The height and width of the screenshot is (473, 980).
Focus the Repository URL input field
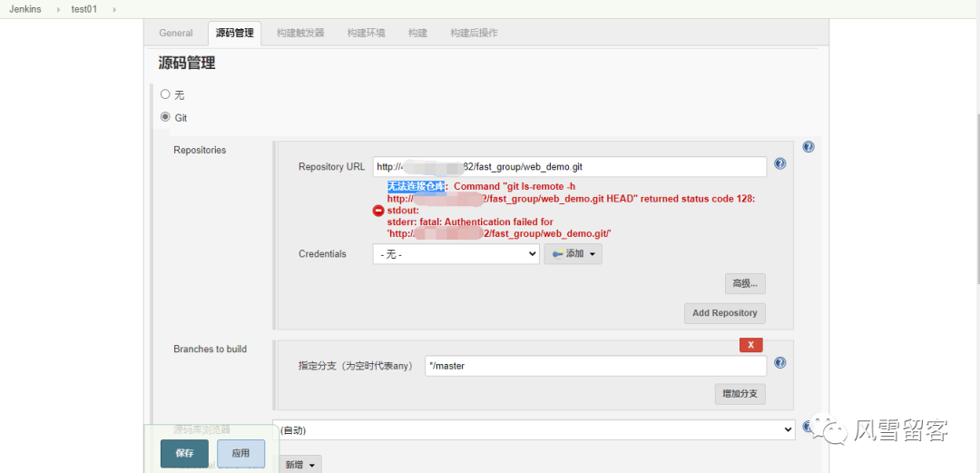pos(569,167)
